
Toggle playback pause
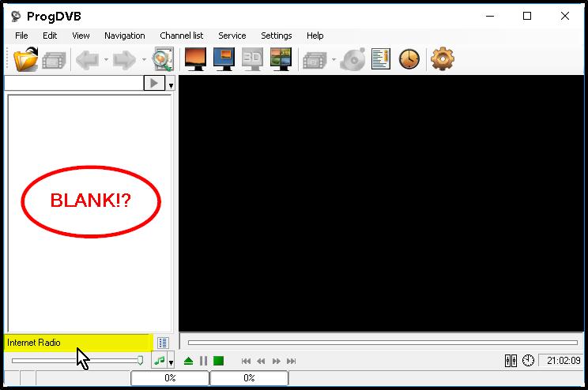coord(203,361)
